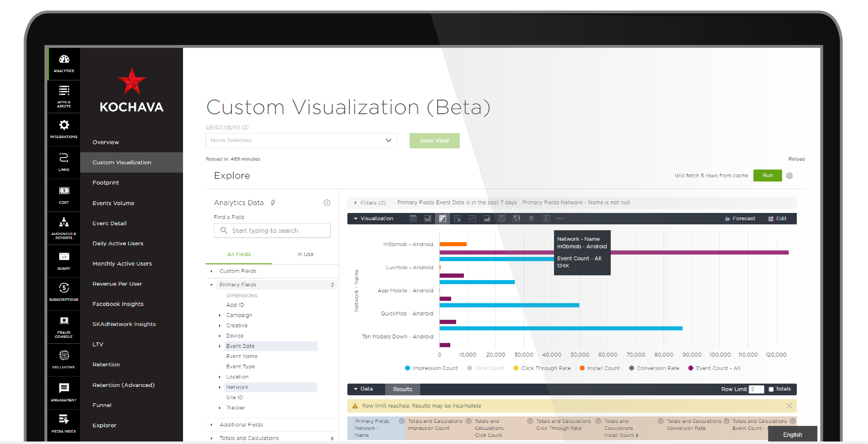Click the green Run button

(768, 175)
